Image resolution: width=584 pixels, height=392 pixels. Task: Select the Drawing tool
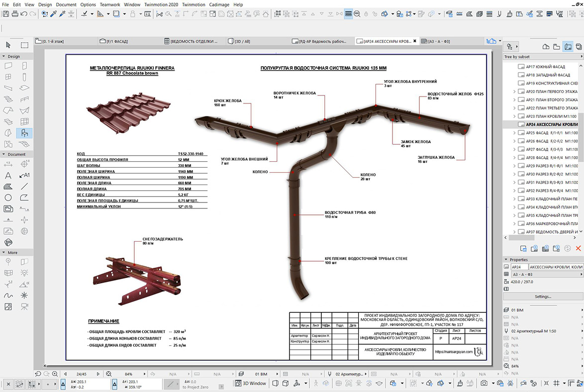pyautogui.click(x=8, y=209)
